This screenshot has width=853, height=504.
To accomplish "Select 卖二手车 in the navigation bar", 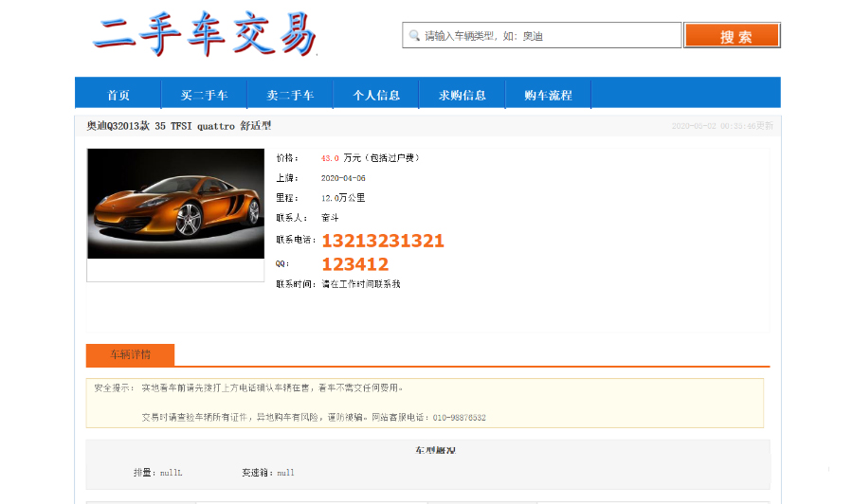I will point(290,95).
